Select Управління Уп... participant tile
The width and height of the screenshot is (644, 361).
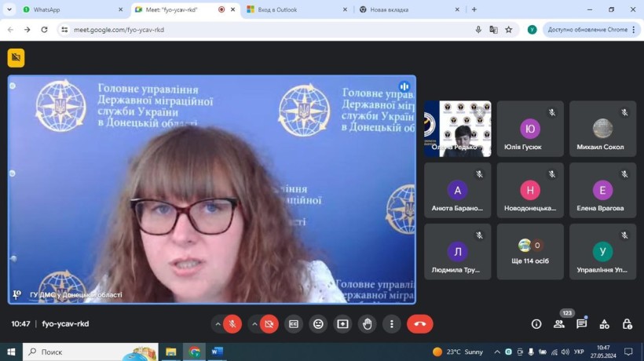click(602, 252)
